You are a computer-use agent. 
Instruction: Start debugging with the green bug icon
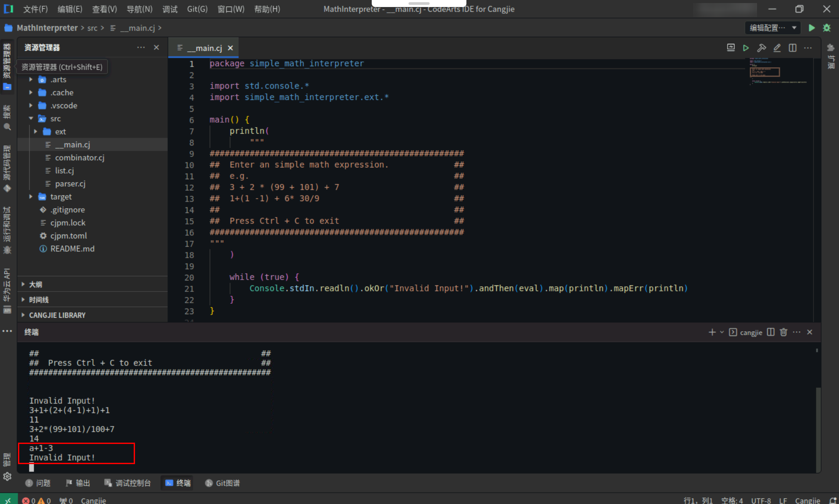[827, 28]
